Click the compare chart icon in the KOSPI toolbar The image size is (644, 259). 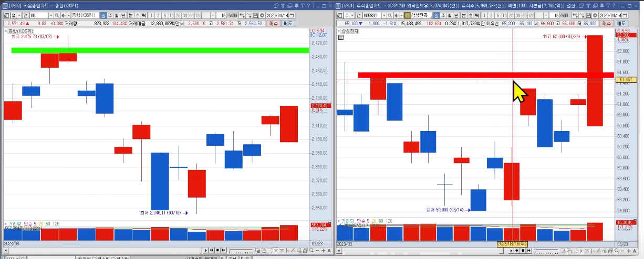(242, 15)
